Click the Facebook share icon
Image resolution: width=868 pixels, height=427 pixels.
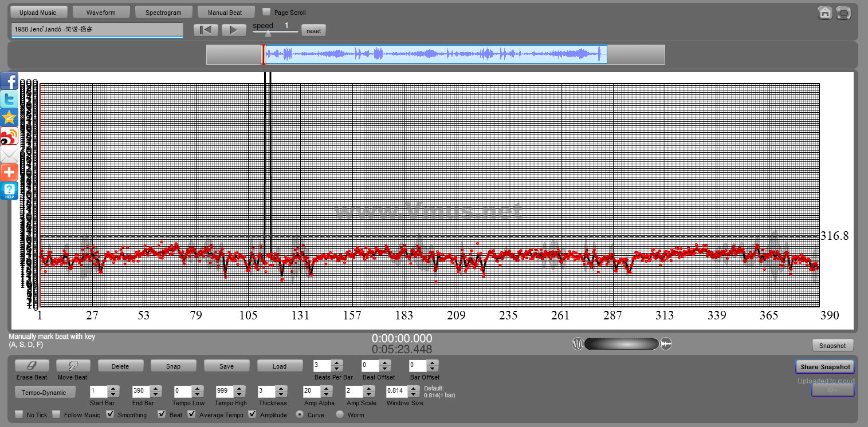point(9,81)
